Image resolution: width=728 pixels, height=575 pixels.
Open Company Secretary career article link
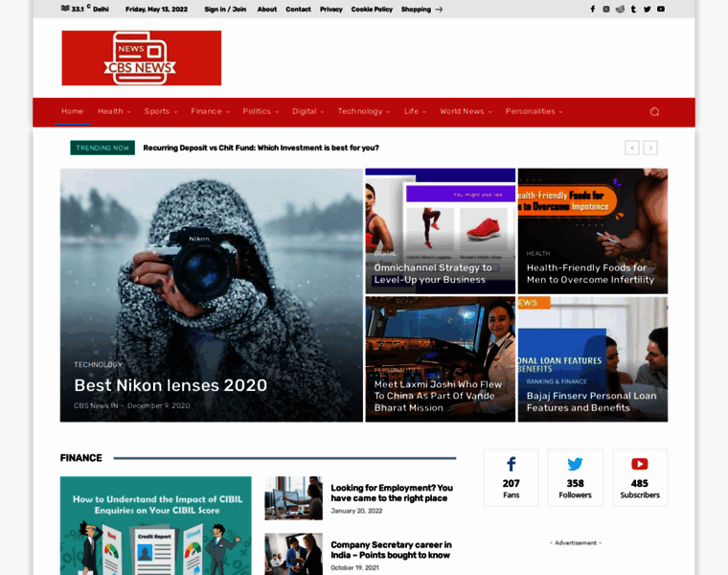click(x=391, y=550)
